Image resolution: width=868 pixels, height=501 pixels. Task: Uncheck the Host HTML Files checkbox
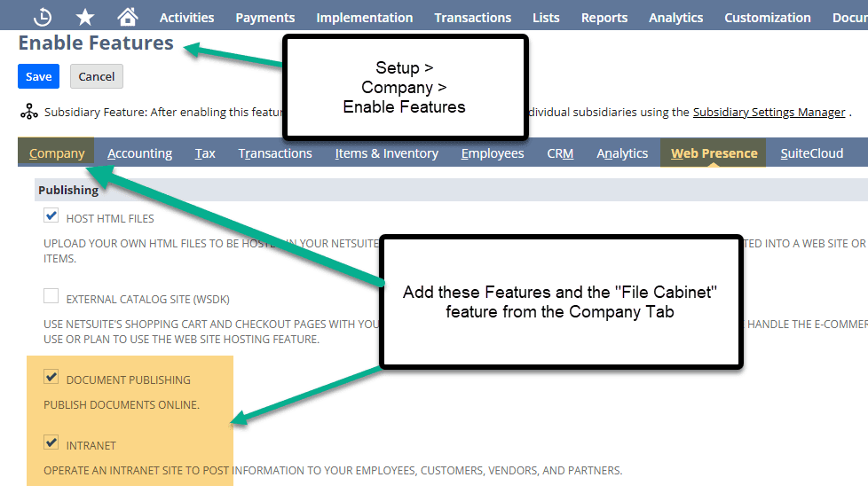pyautogui.click(x=51, y=215)
